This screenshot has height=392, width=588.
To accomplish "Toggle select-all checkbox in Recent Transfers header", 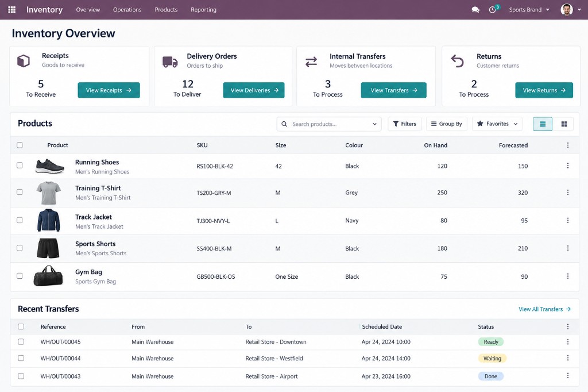I will point(21,326).
